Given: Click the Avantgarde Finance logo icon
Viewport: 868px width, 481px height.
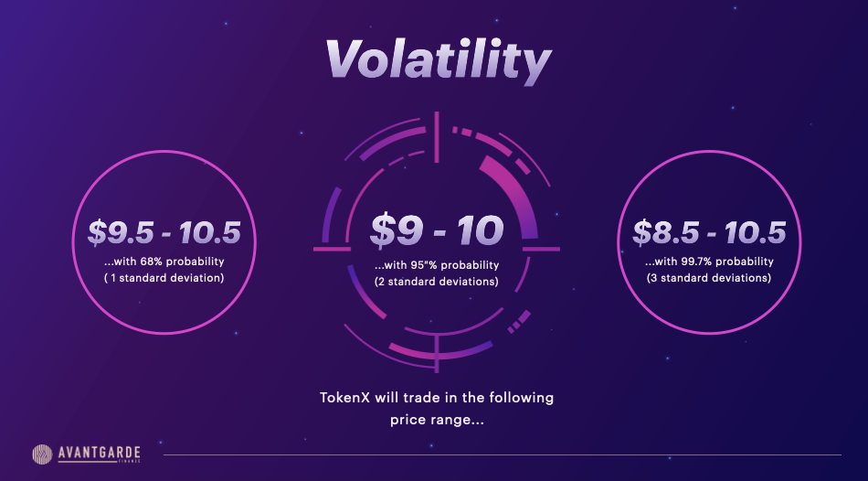Looking at the screenshot, I should click(x=42, y=454).
